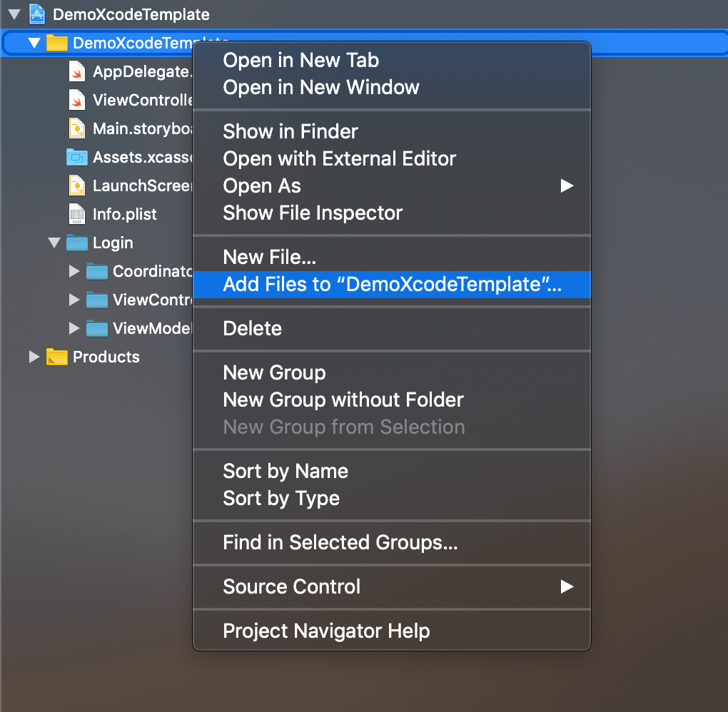This screenshot has width=728, height=712.
Task: Click the Main.storyboard file icon
Action: [x=77, y=128]
